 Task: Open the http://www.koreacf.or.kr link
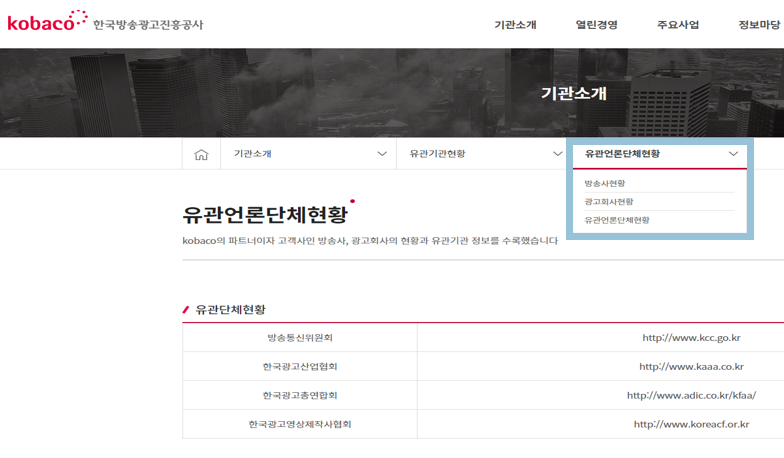click(x=691, y=424)
